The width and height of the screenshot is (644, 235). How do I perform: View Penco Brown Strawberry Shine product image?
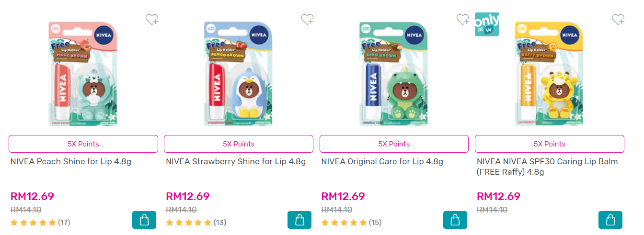click(x=239, y=74)
